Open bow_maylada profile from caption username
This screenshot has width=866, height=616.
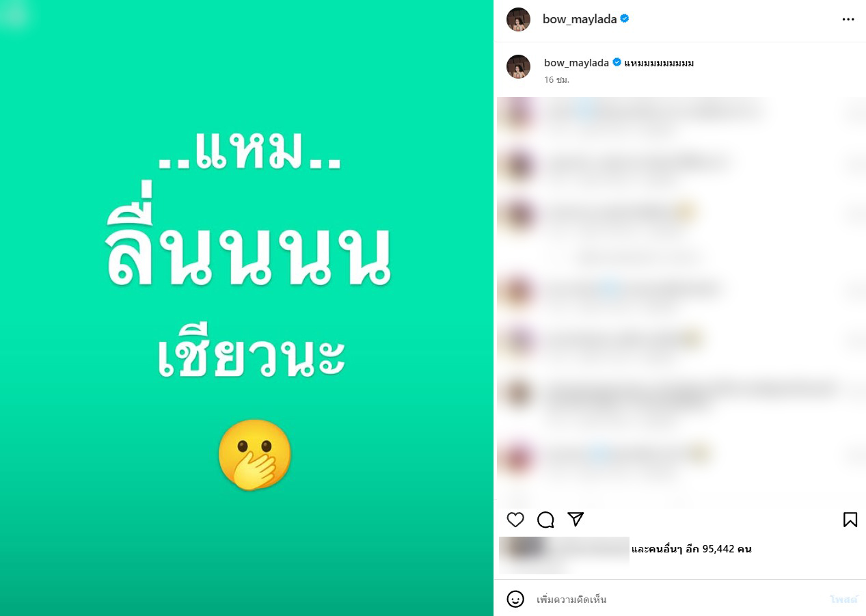(576, 63)
